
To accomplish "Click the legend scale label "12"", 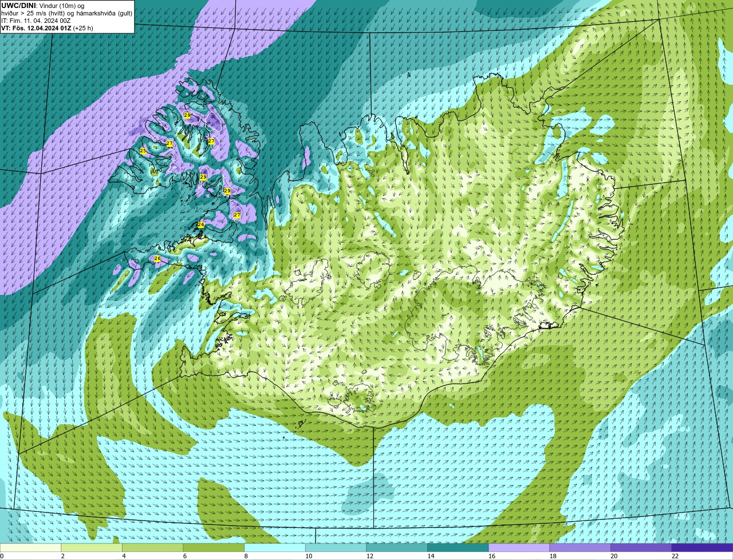I will [370, 556].
